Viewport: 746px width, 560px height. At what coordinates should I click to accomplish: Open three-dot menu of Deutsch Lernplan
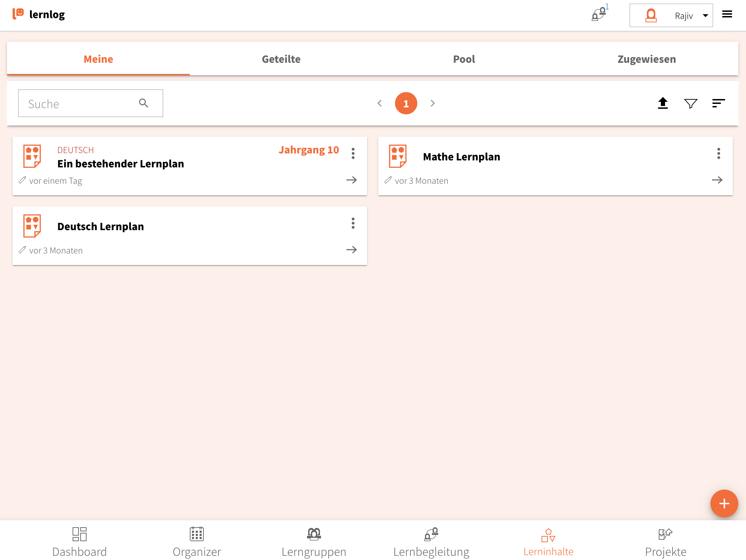coord(353,223)
